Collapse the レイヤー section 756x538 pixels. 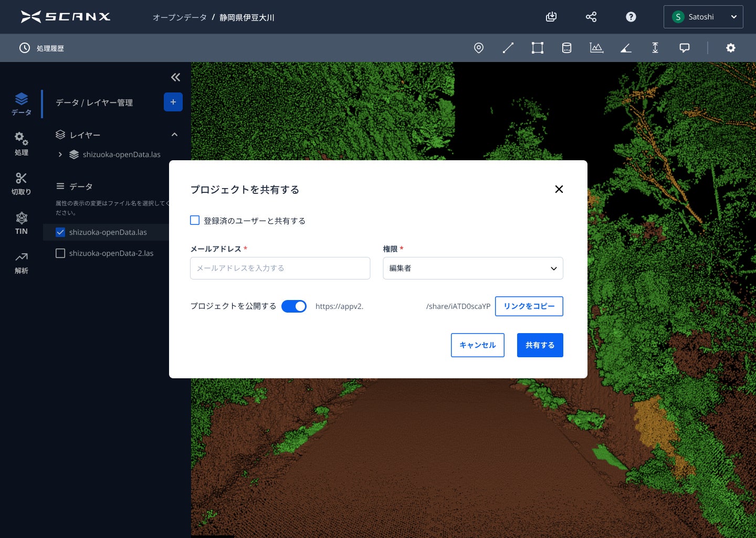tap(174, 134)
